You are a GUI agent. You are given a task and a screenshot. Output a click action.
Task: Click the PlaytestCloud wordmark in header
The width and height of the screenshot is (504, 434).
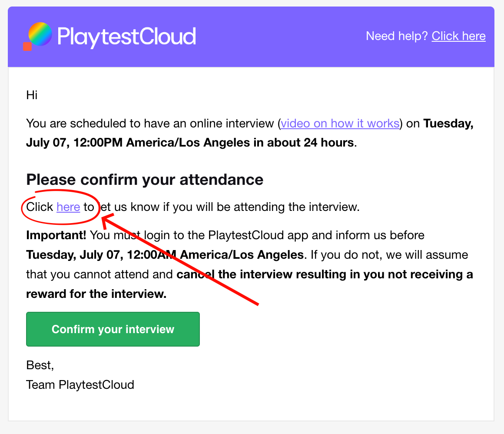(126, 37)
